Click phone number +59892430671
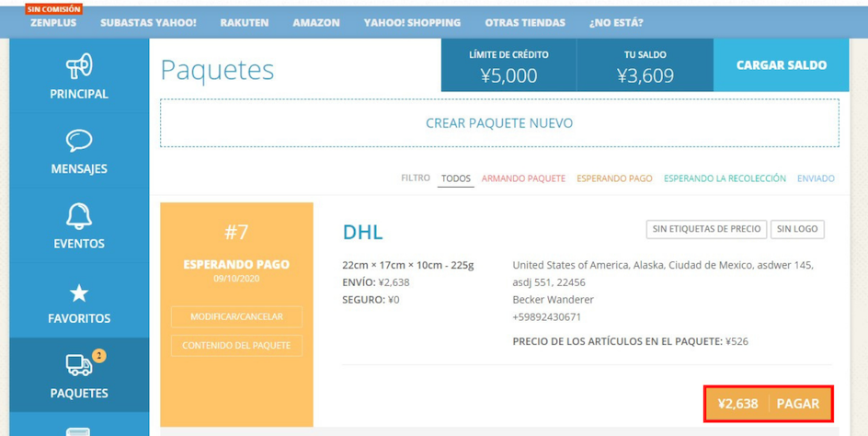Image resolution: width=868 pixels, height=436 pixels. point(547,317)
